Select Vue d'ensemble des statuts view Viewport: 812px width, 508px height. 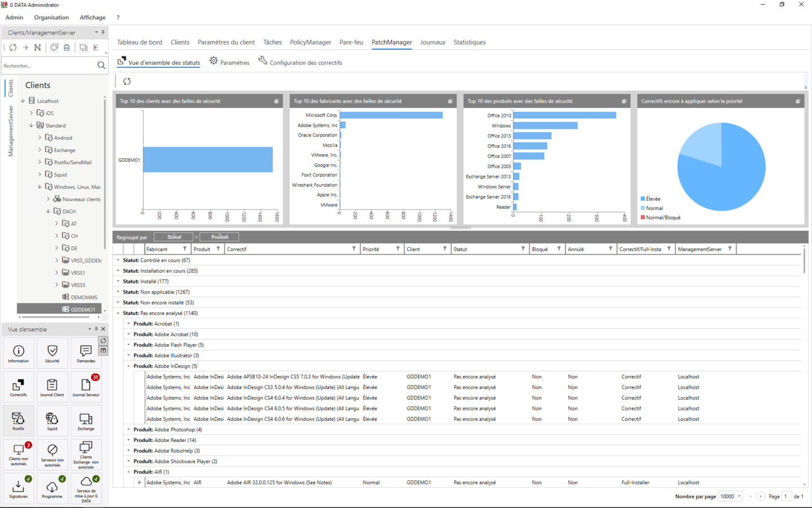point(158,62)
